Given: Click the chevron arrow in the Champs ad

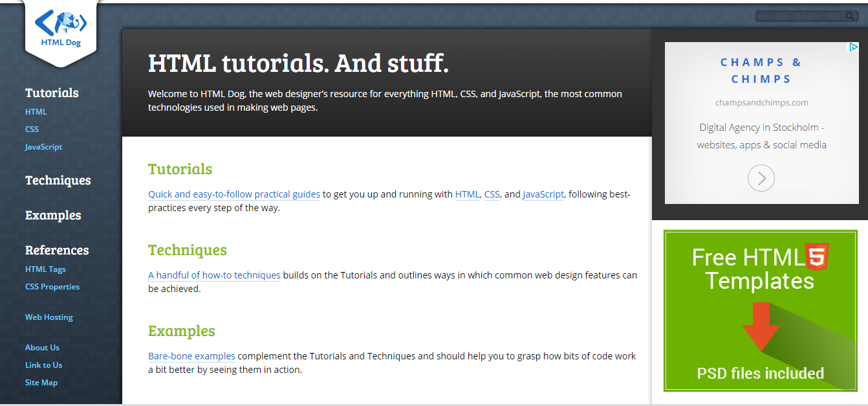Looking at the screenshot, I should 761,178.
